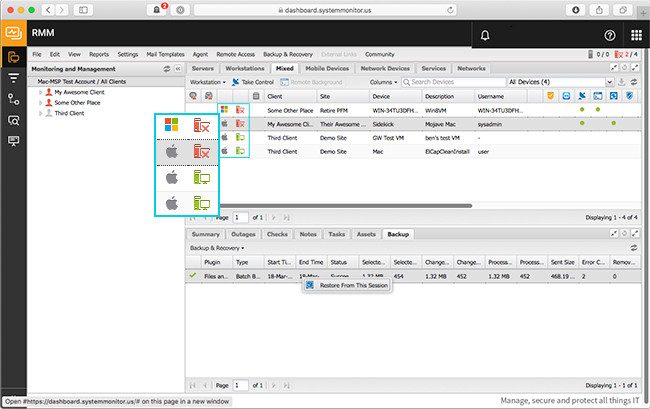Click Safari's address bar dashboard.systemmonitor.us
650x409 pixels.
[x=325, y=10]
